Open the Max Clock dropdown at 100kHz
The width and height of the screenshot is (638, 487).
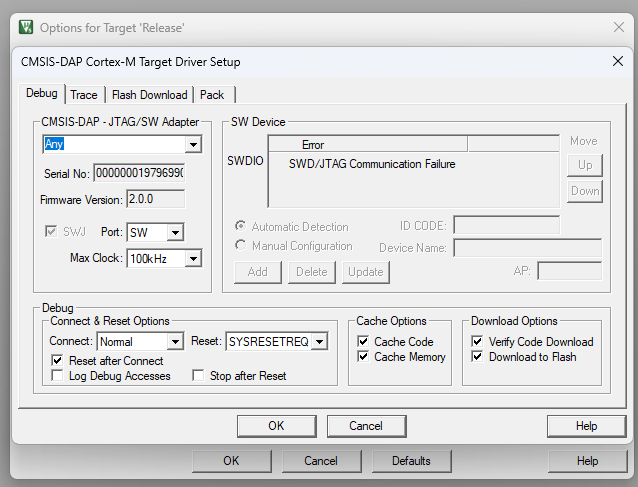(194, 259)
